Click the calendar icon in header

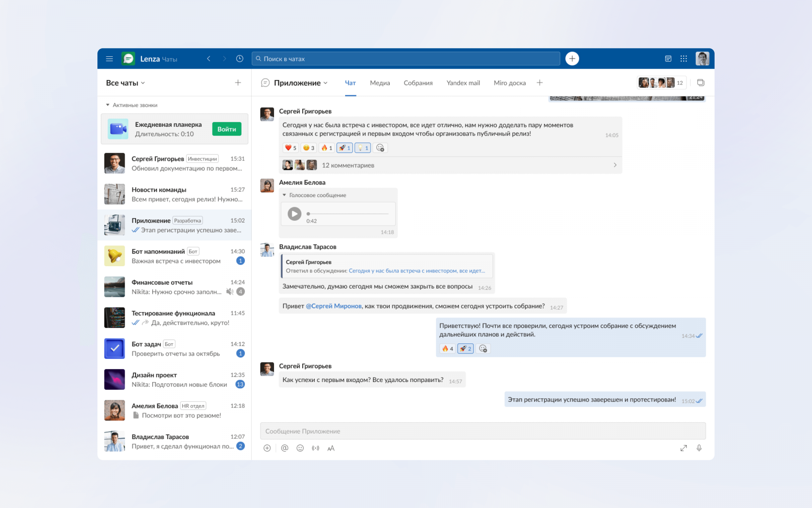click(668, 59)
